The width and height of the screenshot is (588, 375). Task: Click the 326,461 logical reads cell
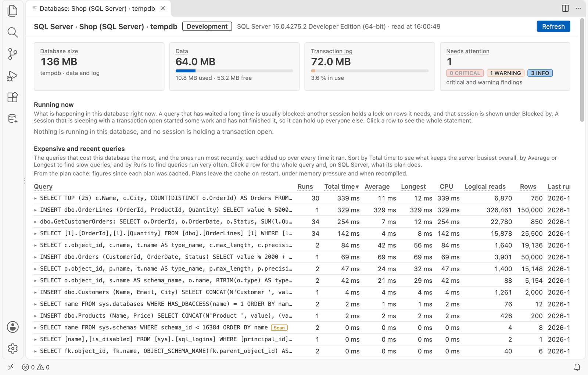point(499,210)
